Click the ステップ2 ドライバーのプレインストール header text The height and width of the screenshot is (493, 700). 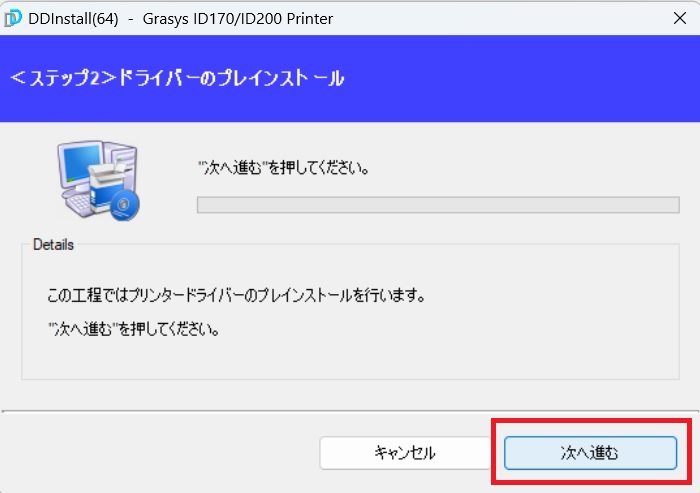[177, 78]
